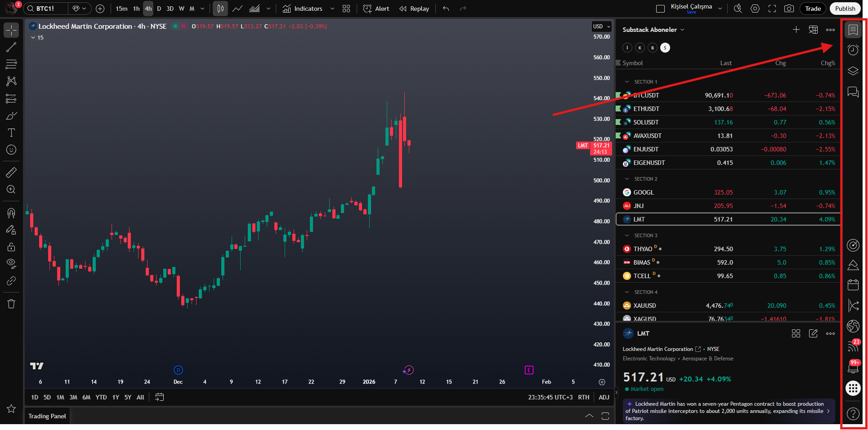Image resolution: width=868 pixels, height=430 pixels.
Task: Open BTC1! symbol search field
Action: pyautogui.click(x=45, y=9)
